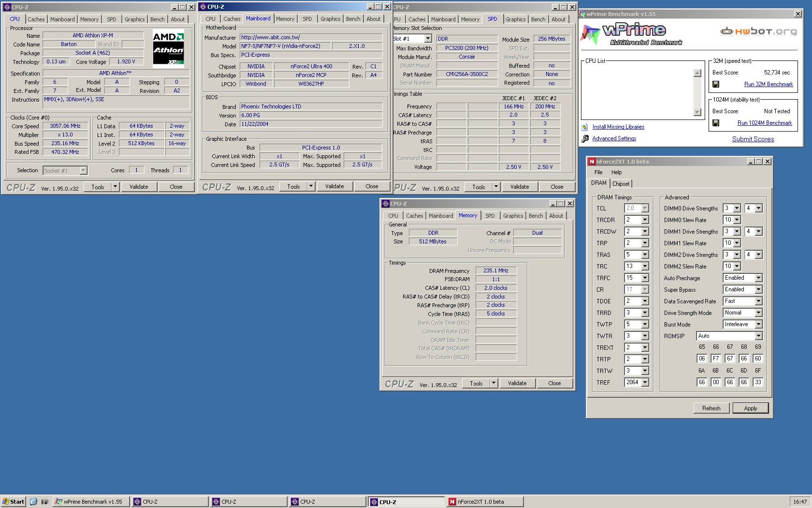The image size is (812, 508).
Task: Expand the TREF dropdown
Action: [645, 383]
